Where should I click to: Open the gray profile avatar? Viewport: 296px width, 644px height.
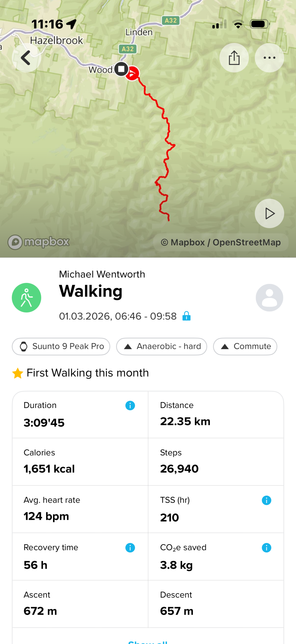pyautogui.click(x=269, y=297)
